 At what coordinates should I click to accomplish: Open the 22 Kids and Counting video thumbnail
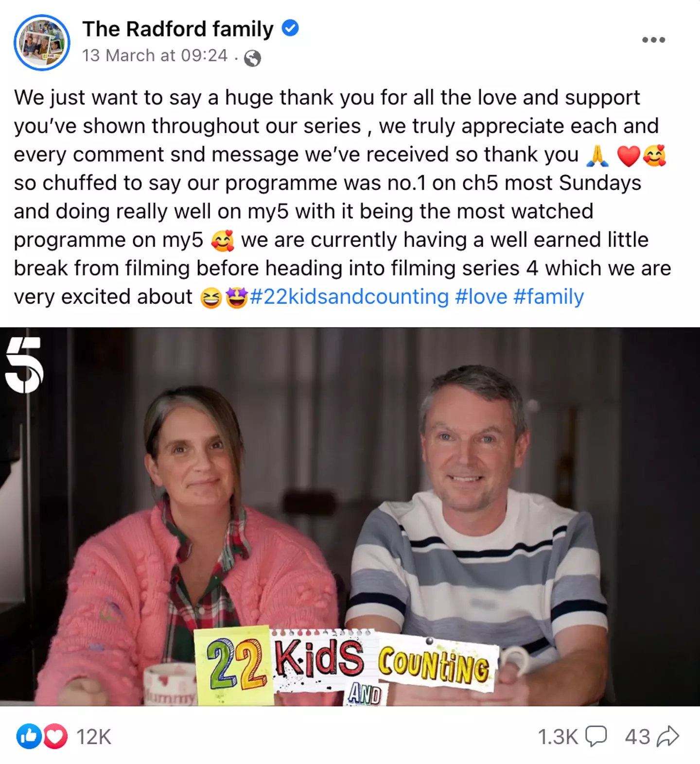350,517
